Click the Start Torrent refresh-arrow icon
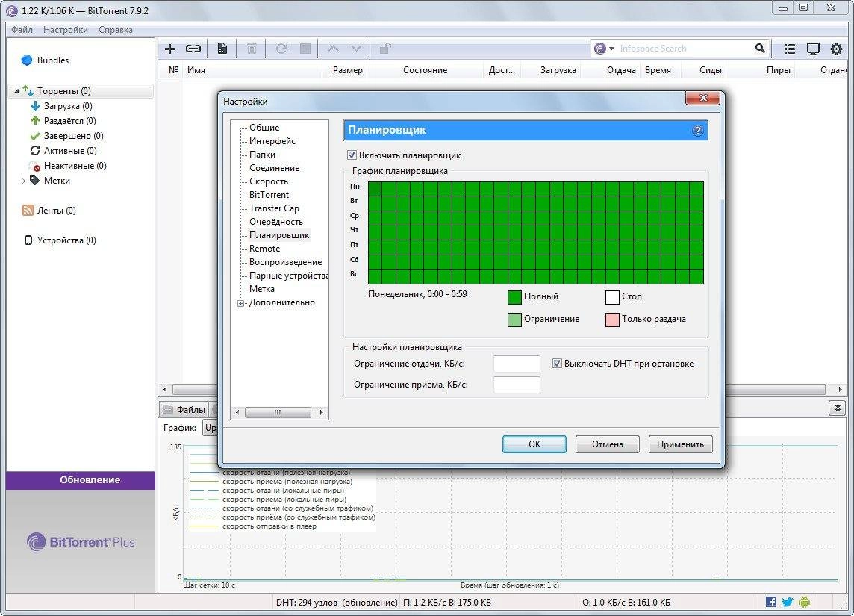The width and height of the screenshot is (854, 616). [281, 49]
